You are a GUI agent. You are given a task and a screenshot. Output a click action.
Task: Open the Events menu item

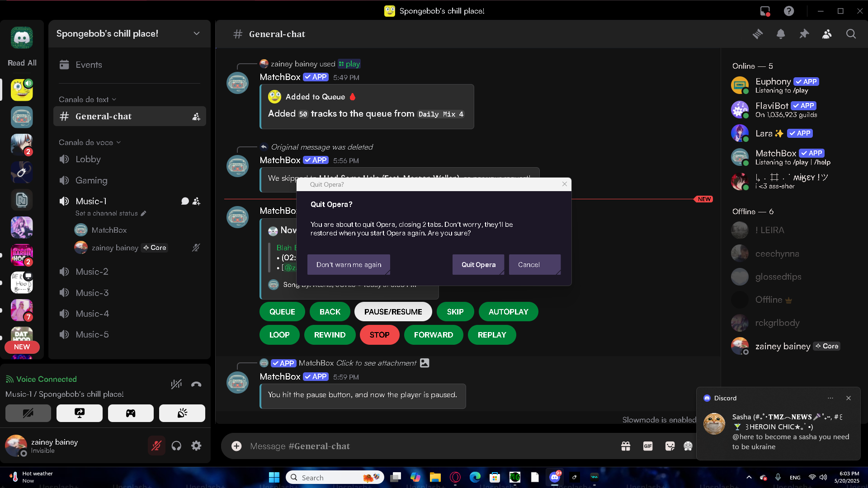coord(89,65)
